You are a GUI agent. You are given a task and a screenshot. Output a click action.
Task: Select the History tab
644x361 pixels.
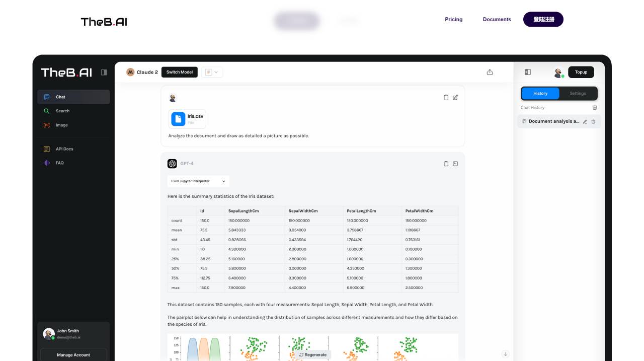[x=540, y=93]
